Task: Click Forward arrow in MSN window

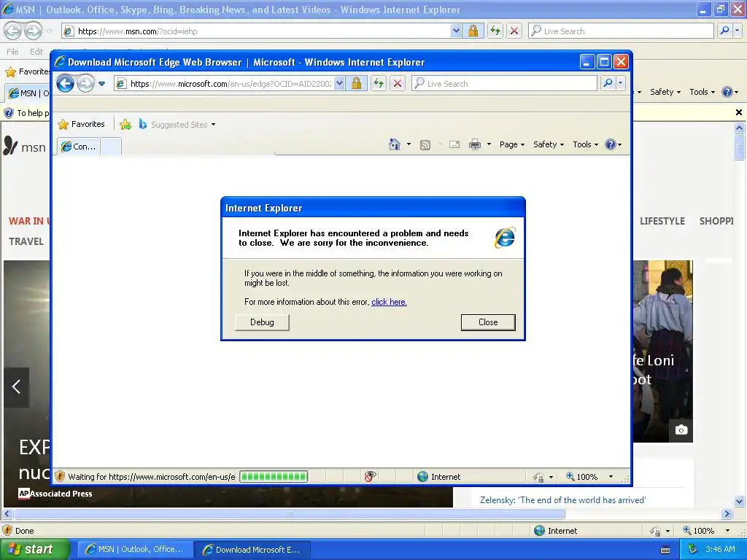Action: coord(33,31)
